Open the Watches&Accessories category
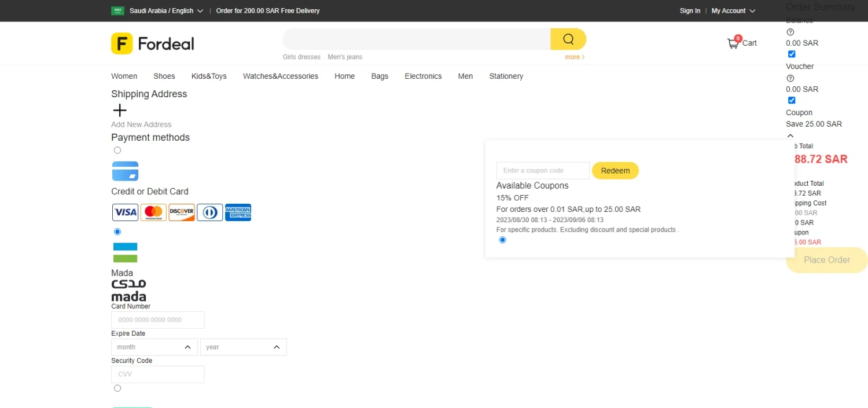The height and width of the screenshot is (408, 868). click(x=281, y=76)
